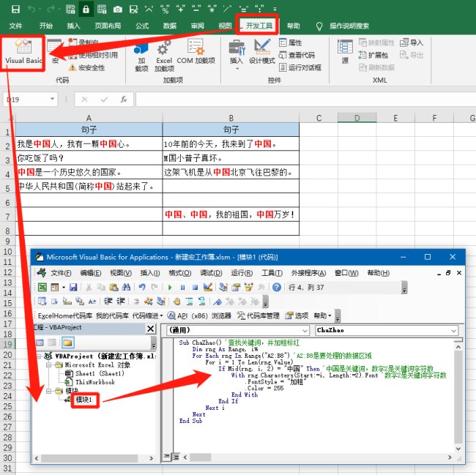
Task: Click the lock icon in quick access toolbar
Action: point(86,10)
